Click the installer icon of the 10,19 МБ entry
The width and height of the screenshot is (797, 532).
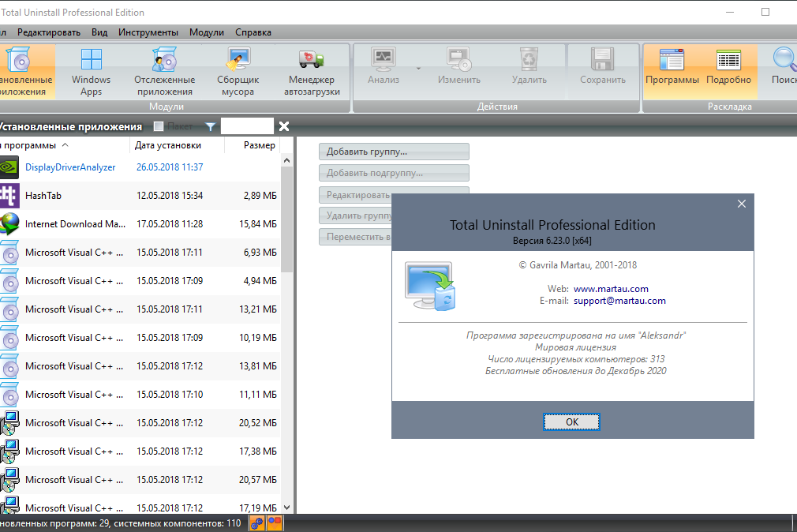pyautogui.click(x=9, y=338)
